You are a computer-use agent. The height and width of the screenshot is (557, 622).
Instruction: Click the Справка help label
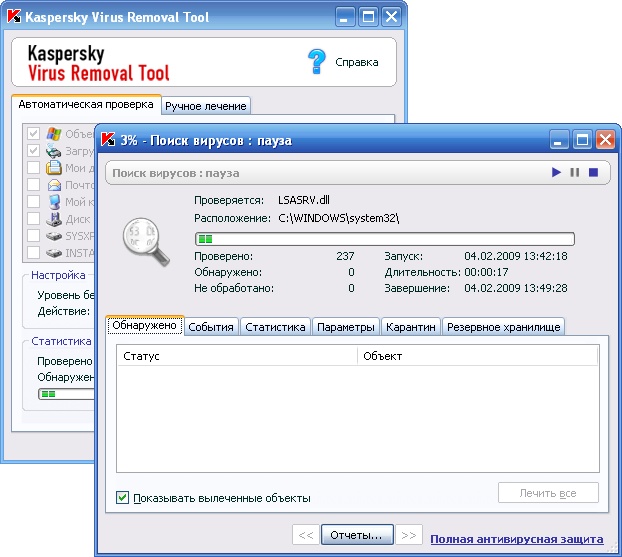(x=357, y=62)
